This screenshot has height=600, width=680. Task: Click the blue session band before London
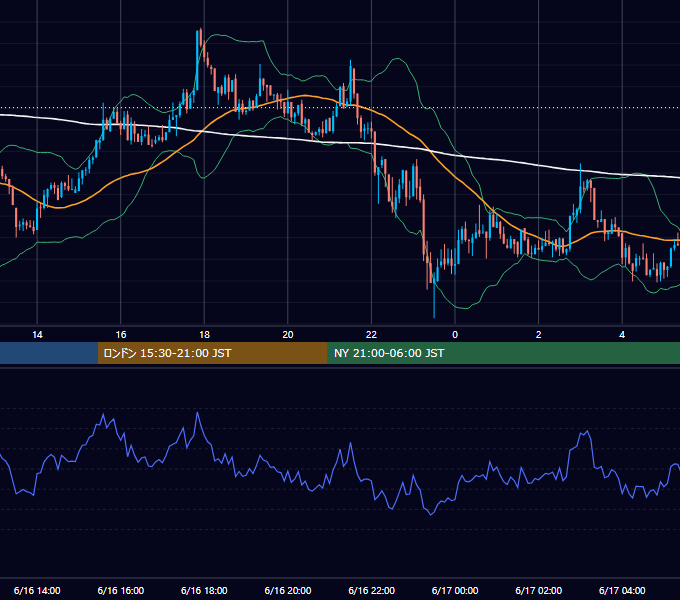tap(49, 353)
